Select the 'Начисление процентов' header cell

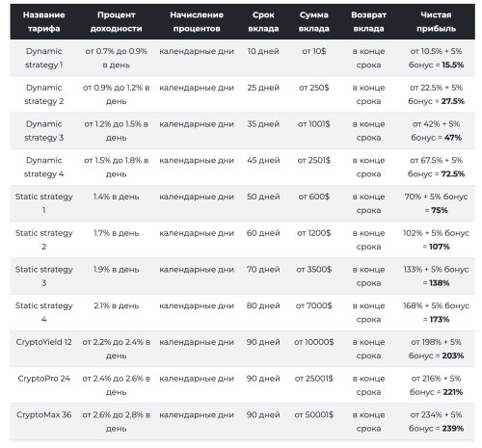click(197, 22)
